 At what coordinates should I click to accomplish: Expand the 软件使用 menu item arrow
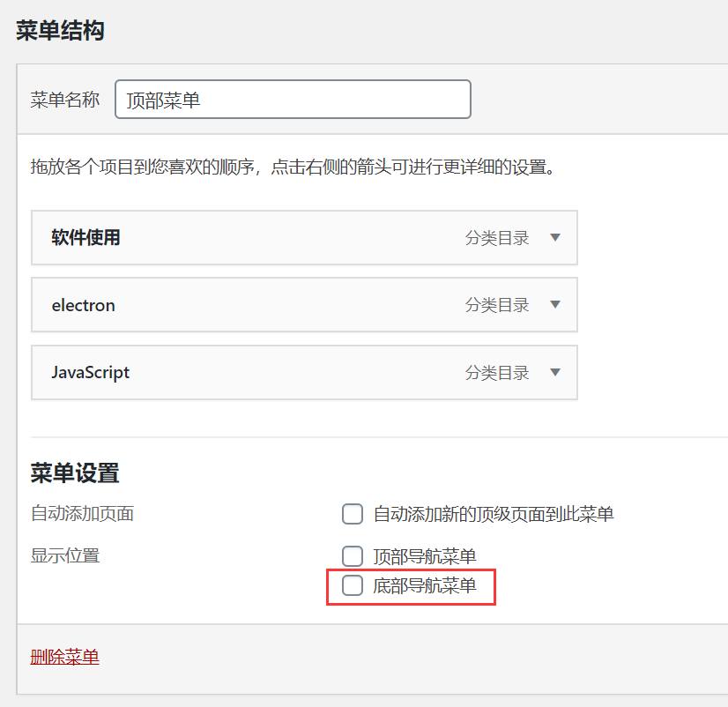tap(555, 237)
